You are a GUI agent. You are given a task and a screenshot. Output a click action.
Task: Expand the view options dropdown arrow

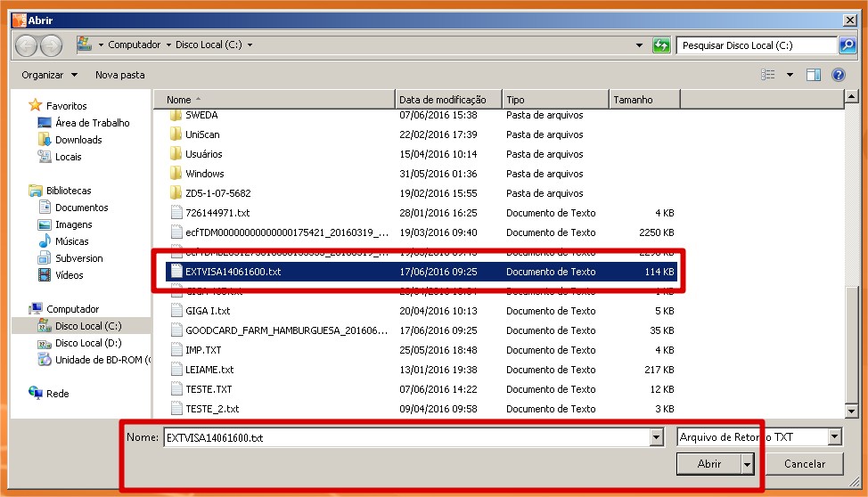pos(790,76)
